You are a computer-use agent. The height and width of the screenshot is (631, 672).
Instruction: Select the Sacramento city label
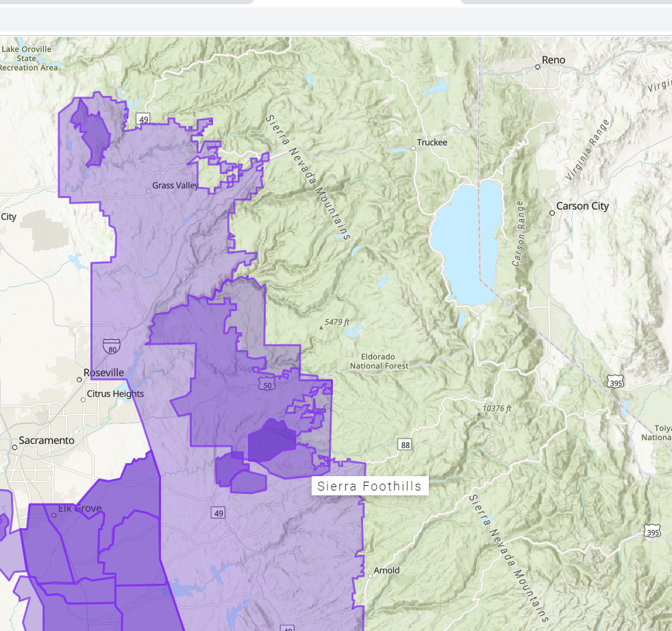[47, 441]
